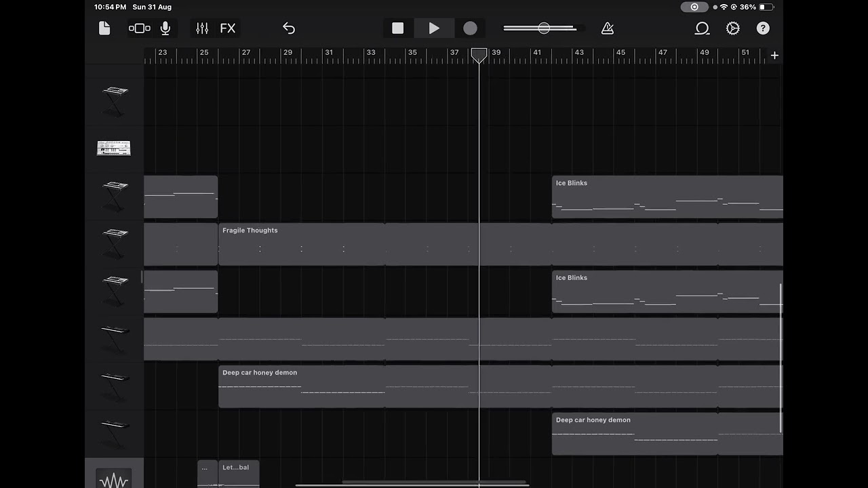868x488 pixels.
Task: Open the iPad battery status indicator
Action: coord(766,7)
